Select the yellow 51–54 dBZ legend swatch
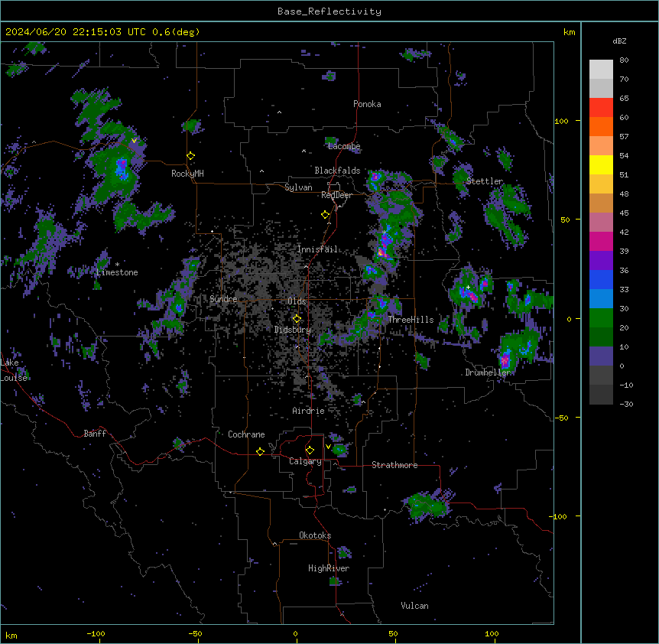The width and height of the screenshot is (659, 644). [x=601, y=164]
